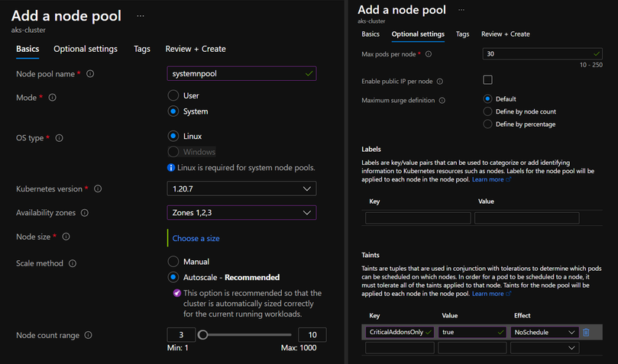Select Define by percentage option
Image resolution: width=618 pixels, height=364 pixels.
pyautogui.click(x=487, y=124)
